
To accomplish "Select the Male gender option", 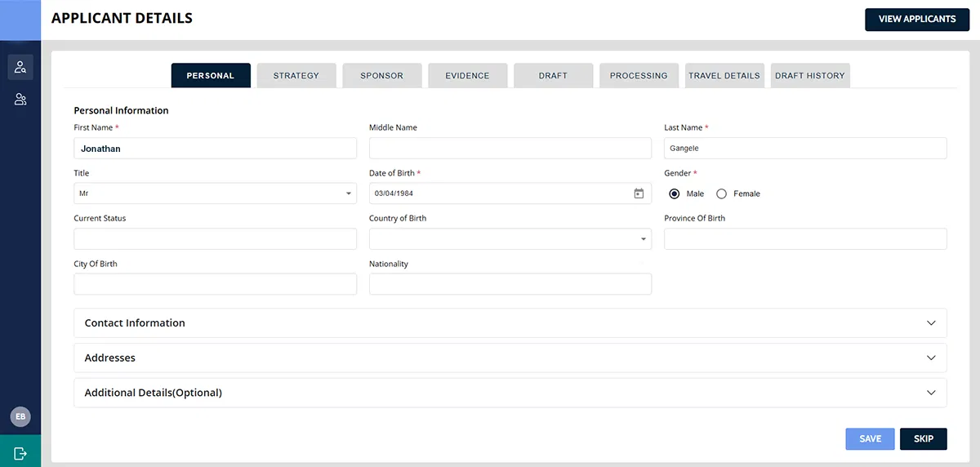I will (x=675, y=193).
